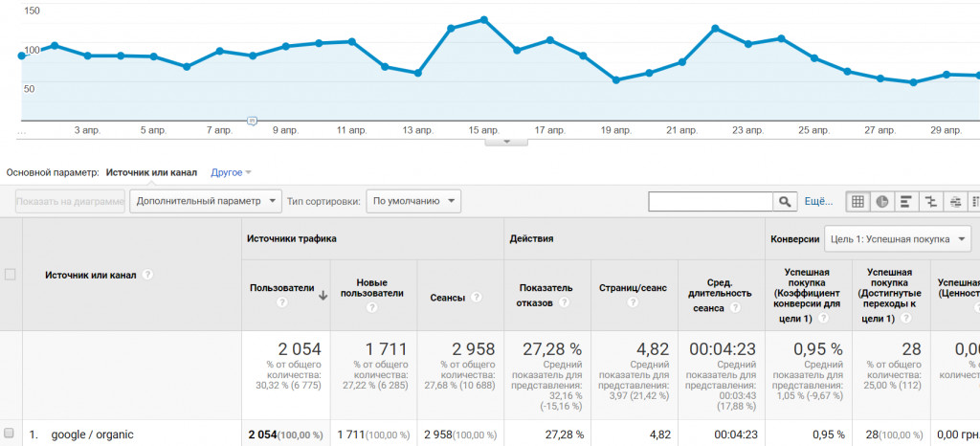Open the По умолчанию sort type dropdown
This screenshot has width=980, height=446.
[x=413, y=201]
